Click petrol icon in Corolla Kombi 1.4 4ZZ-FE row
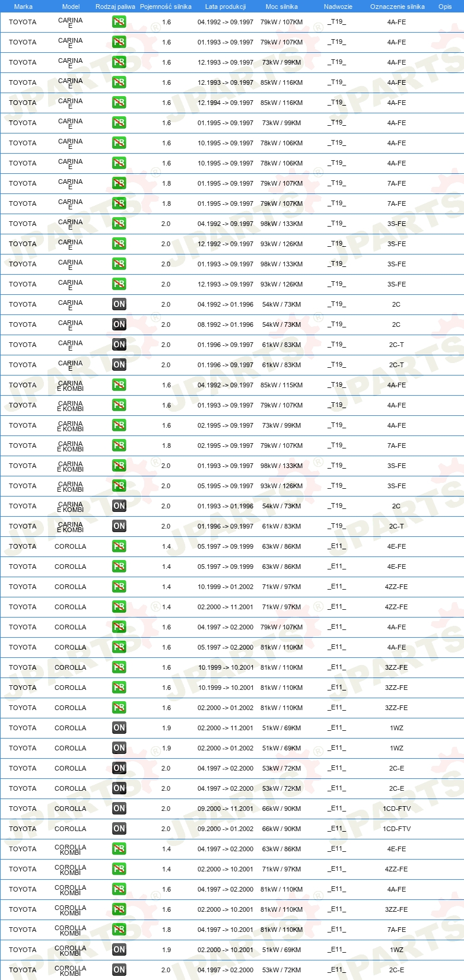Screen dimensions: 464x980 [x=119, y=869]
